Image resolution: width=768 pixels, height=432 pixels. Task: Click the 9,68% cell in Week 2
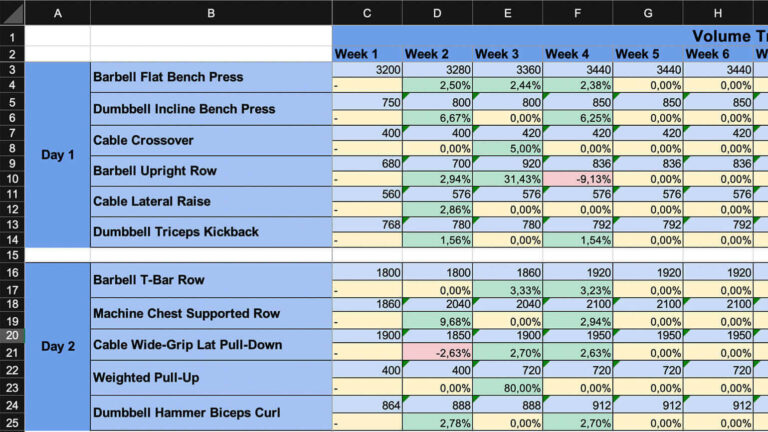437,322
